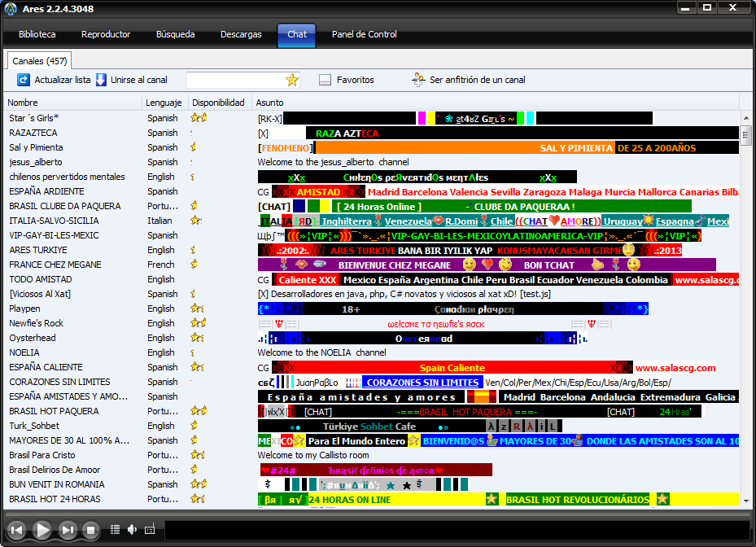Click the channel list scroll down arrow
The width and height of the screenshot is (756, 547).
(x=746, y=501)
